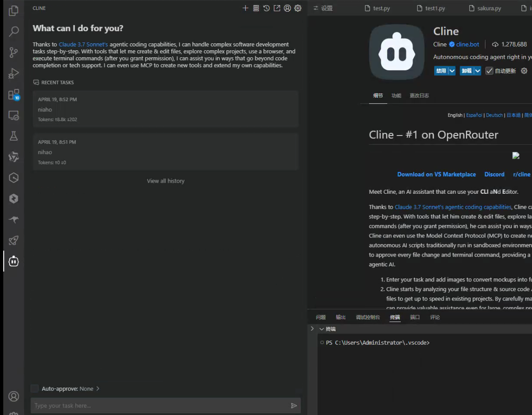Switch to the test1.py editor tab

pyautogui.click(x=431, y=8)
